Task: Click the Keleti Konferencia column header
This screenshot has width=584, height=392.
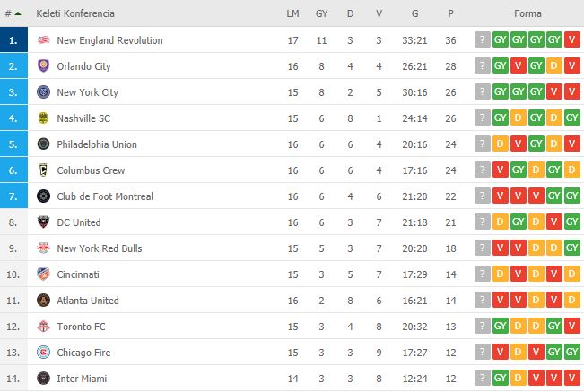Action: click(x=75, y=14)
